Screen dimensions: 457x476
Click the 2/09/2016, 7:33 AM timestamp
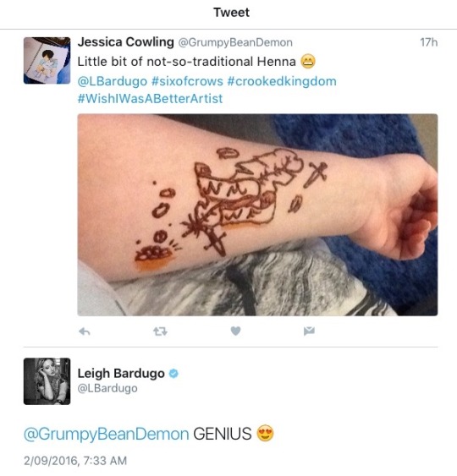(75, 461)
